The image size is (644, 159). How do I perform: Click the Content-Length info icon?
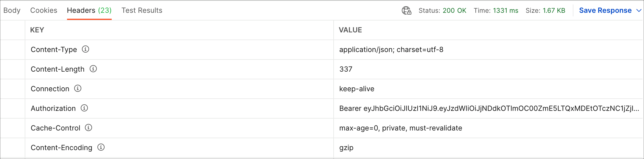pos(93,69)
